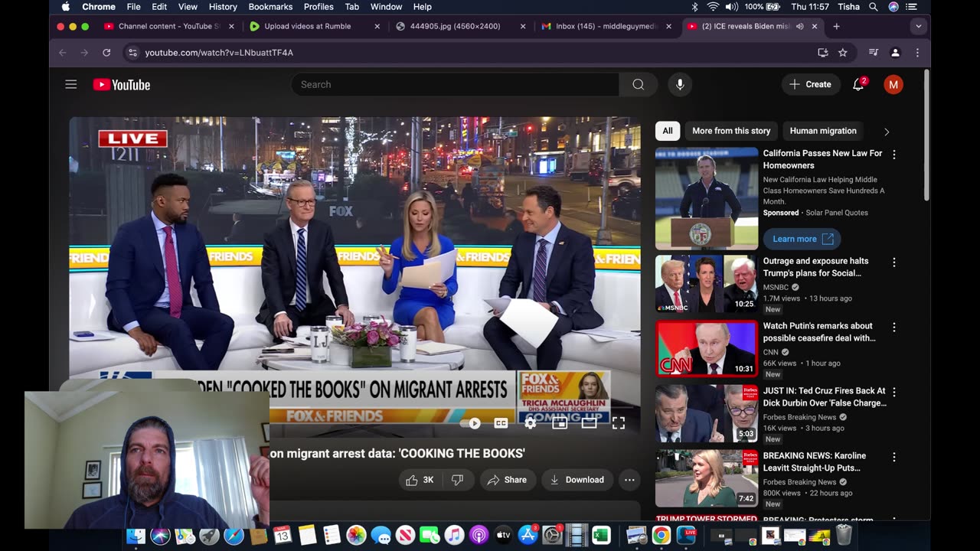This screenshot has width=980, height=551.
Task: Open YouTube notifications bell
Action: point(858,84)
